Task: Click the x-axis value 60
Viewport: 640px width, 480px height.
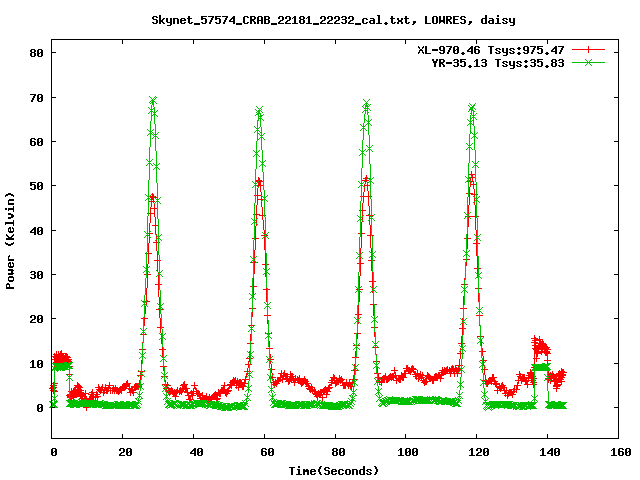Action: tap(267, 452)
